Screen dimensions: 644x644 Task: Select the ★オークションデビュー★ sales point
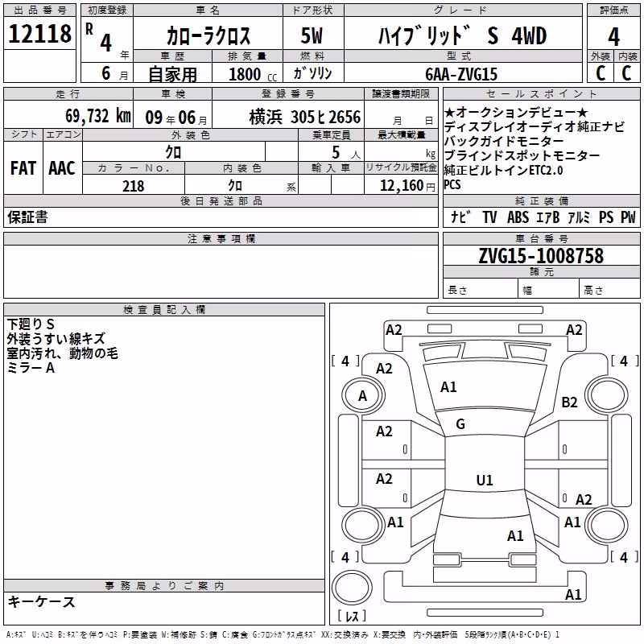coord(516,112)
